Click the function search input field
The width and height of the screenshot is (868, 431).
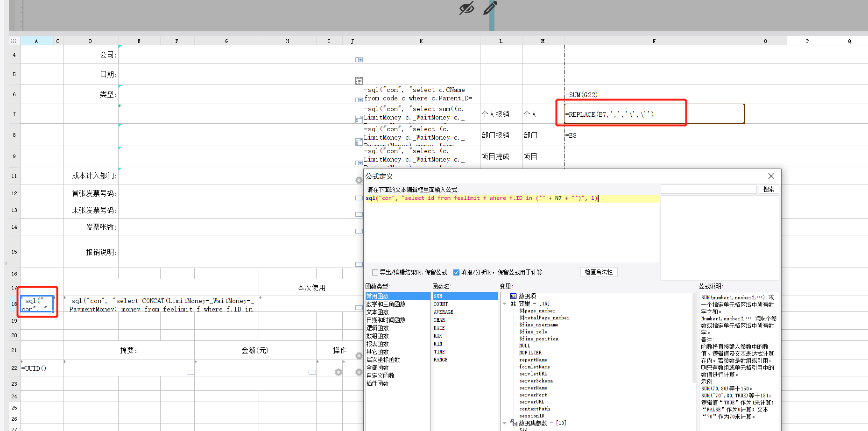coord(708,189)
